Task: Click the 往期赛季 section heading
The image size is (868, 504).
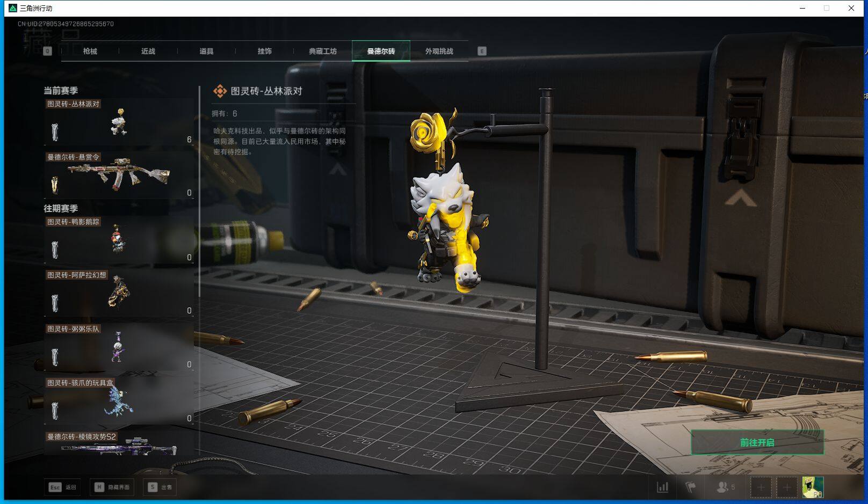Action: pos(61,208)
